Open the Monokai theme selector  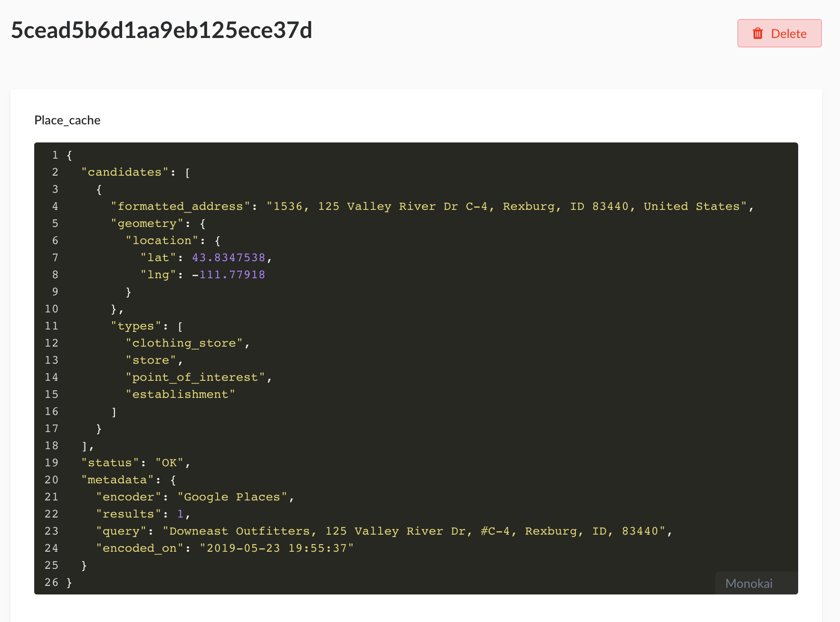click(749, 583)
